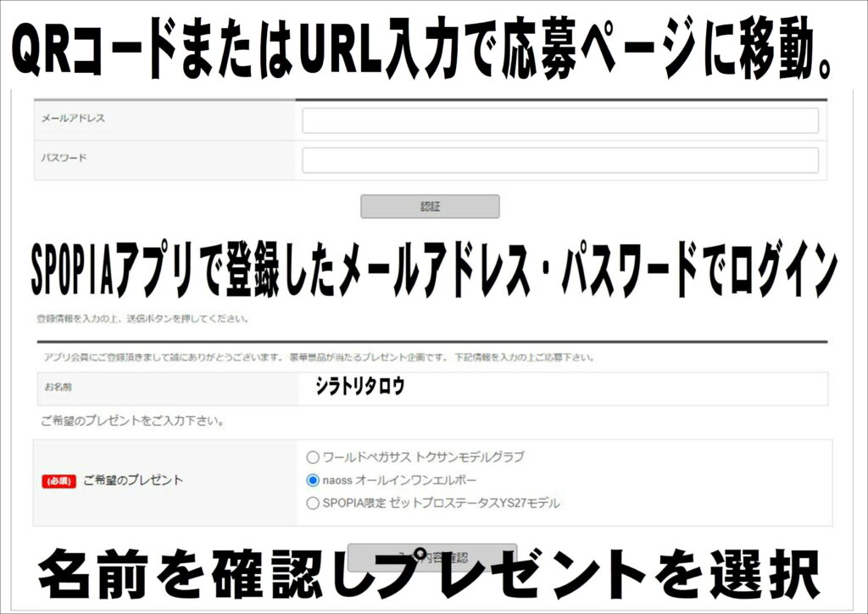
Task: Click the お名前 label
Action: [58, 387]
